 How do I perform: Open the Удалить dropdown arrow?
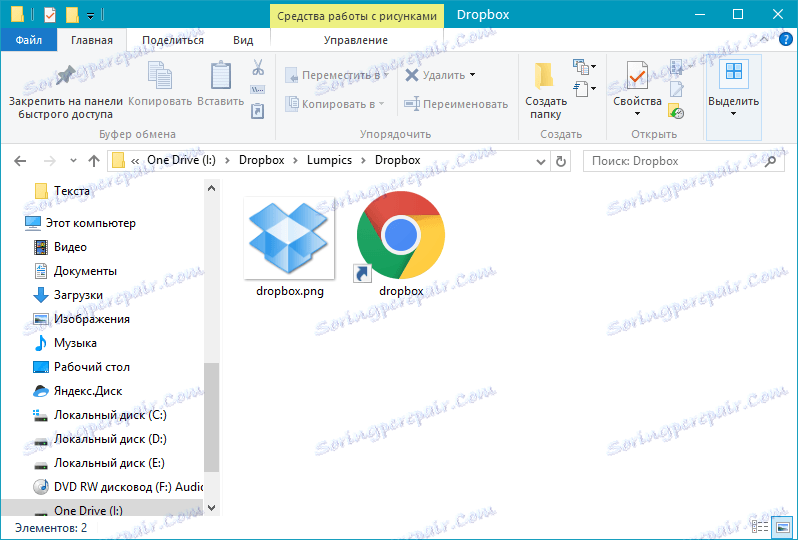click(472, 75)
